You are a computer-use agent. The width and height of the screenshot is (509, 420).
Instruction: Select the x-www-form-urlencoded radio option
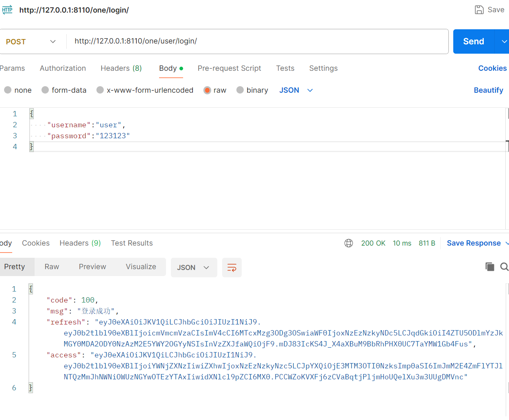point(100,90)
